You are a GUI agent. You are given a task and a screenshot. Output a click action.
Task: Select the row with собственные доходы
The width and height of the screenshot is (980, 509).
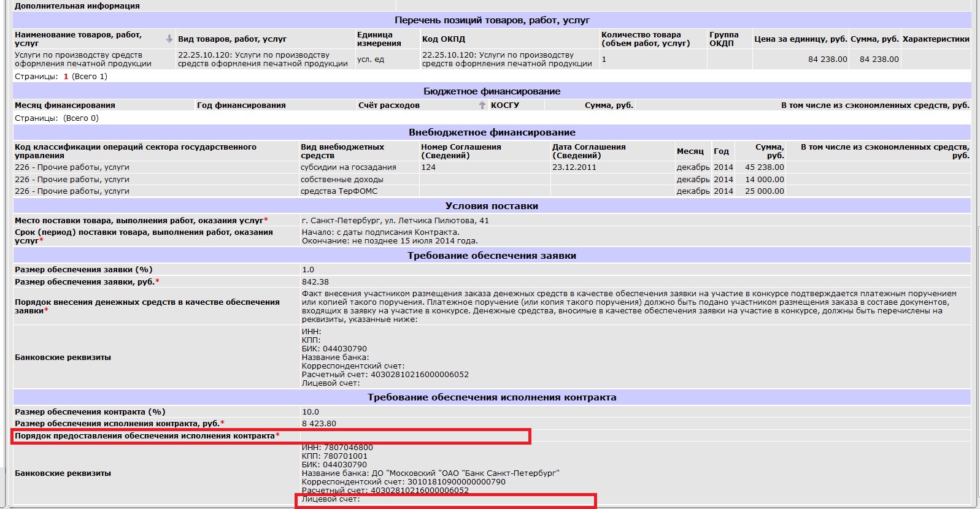(492, 180)
